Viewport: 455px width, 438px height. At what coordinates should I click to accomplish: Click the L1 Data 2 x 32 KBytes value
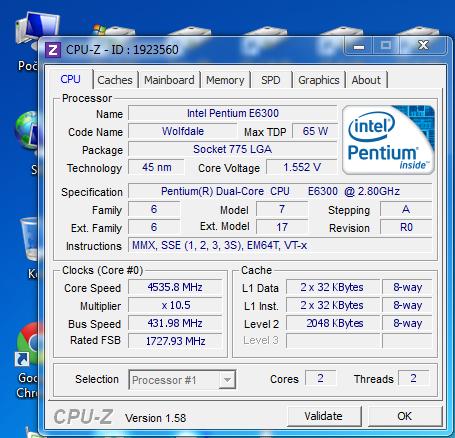[333, 287]
